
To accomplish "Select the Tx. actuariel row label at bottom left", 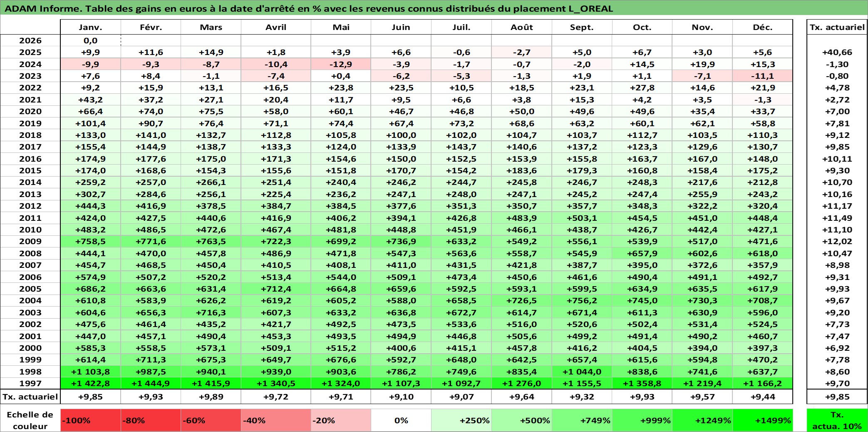I will click(x=30, y=397).
